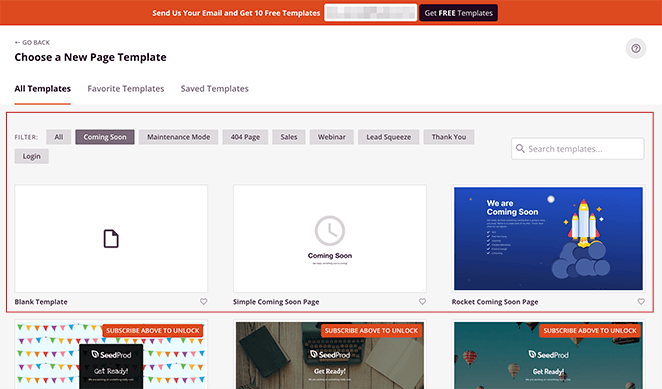The image size is (662, 389).
Task: Favorite the Simple Coming Soon Page heart
Action: [x=422, y=302]
